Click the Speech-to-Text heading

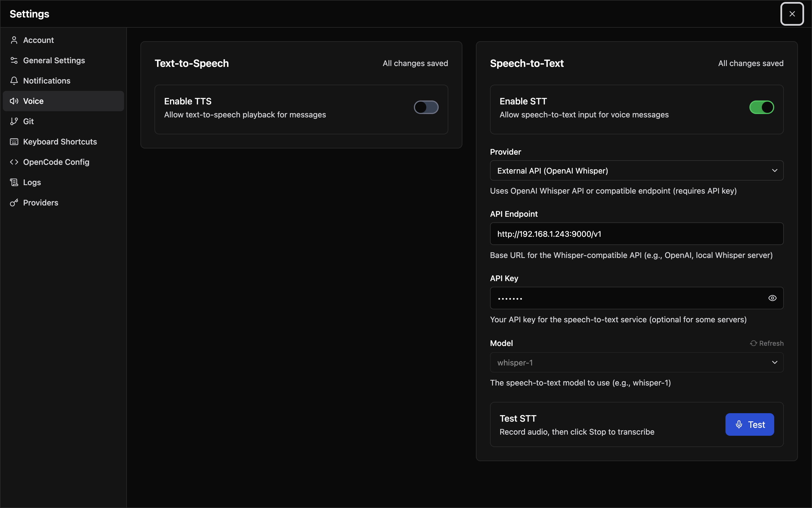point(527,63)
